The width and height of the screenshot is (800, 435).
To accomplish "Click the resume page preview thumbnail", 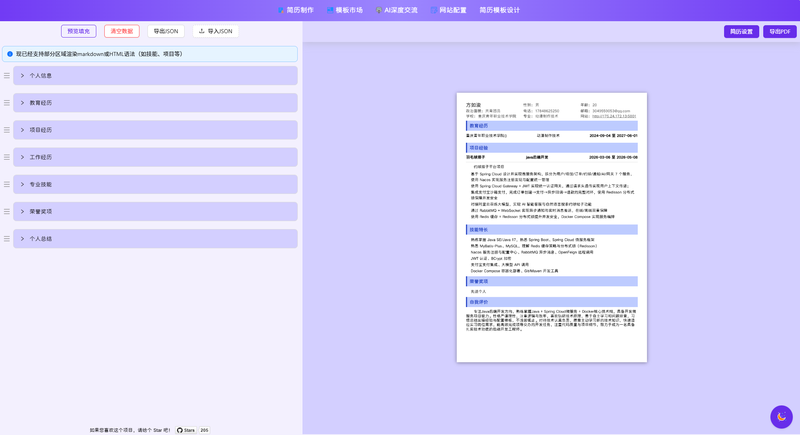I will point(552,227).
